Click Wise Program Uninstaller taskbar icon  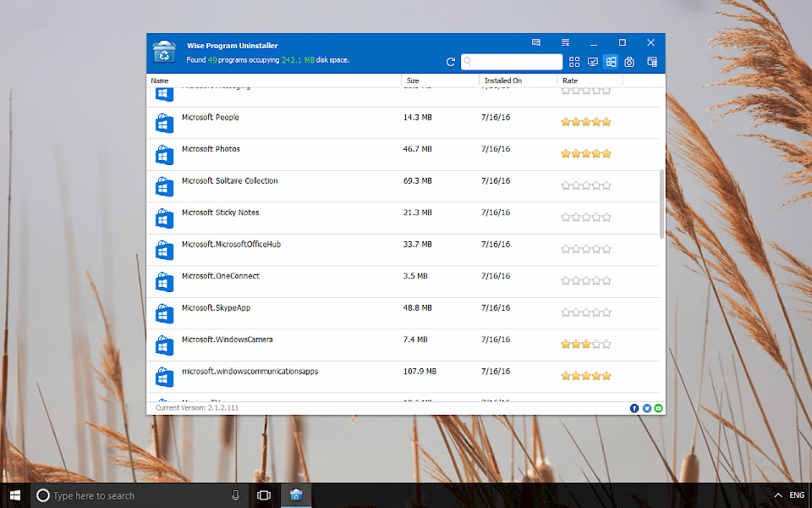point(296,495)
